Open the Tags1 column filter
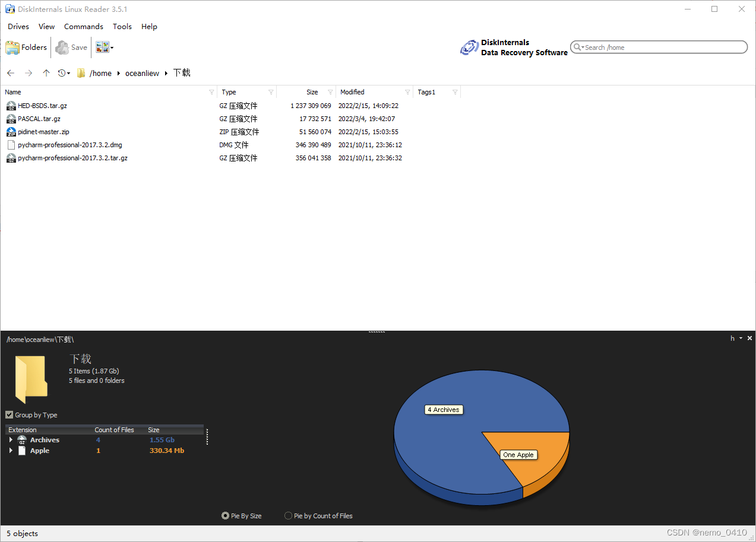The width and height of the screenshot is (756, 542). tap(455, 92)
